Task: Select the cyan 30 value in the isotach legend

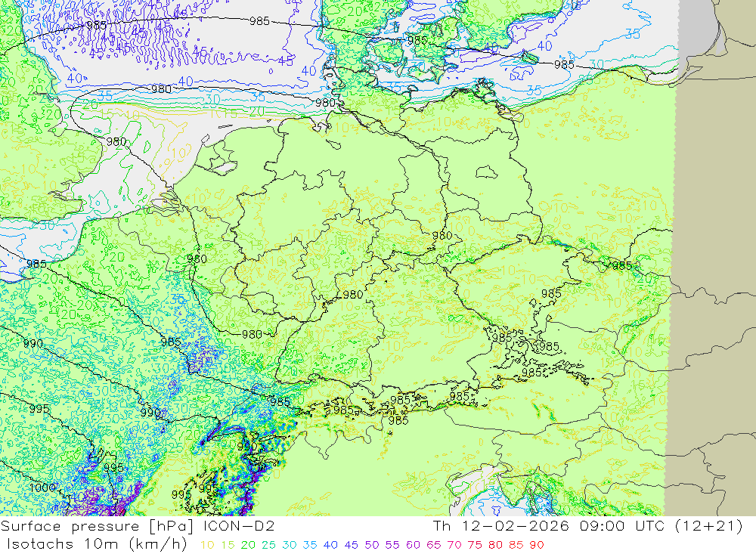Action: pos(290,546)
